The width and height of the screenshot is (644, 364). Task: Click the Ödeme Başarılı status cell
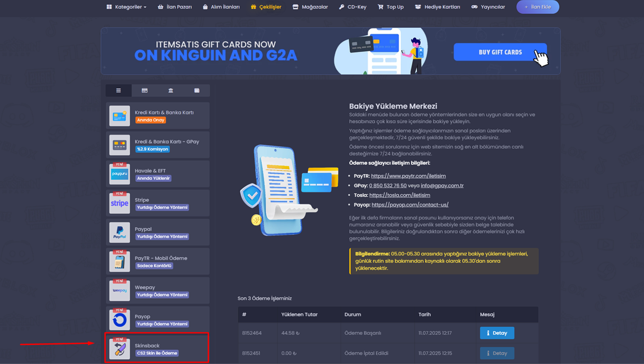(x=363, y=333)
